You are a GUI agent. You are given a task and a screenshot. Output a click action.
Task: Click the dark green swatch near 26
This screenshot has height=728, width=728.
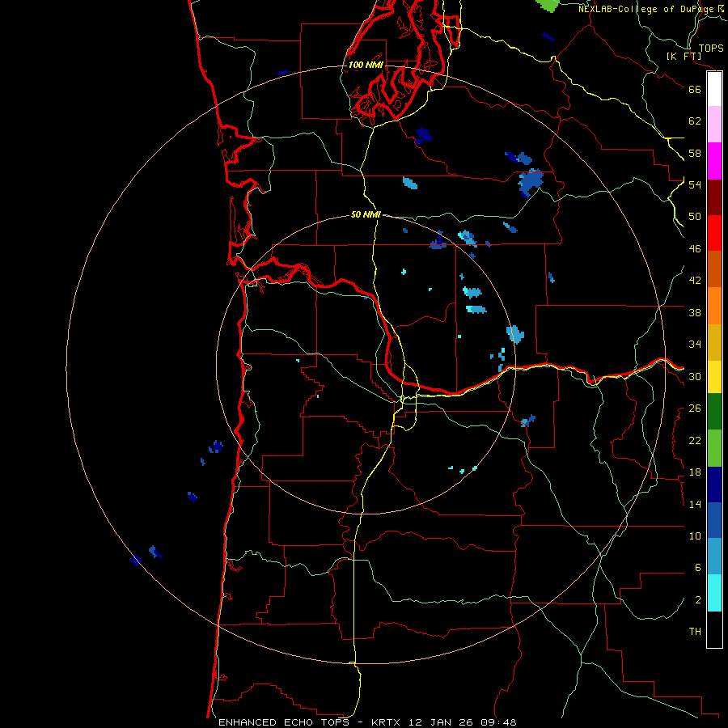click(714, 412)
